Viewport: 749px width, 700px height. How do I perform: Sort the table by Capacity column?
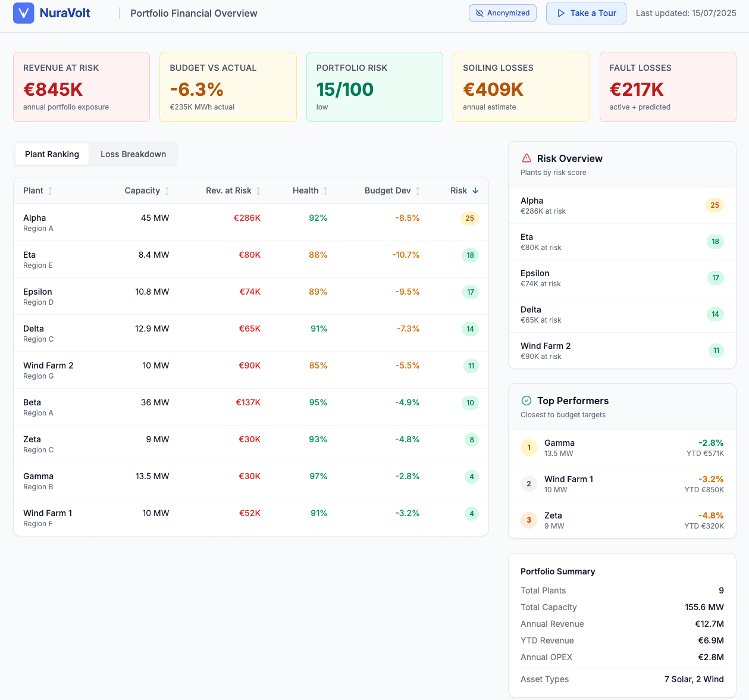coord(146,190)
